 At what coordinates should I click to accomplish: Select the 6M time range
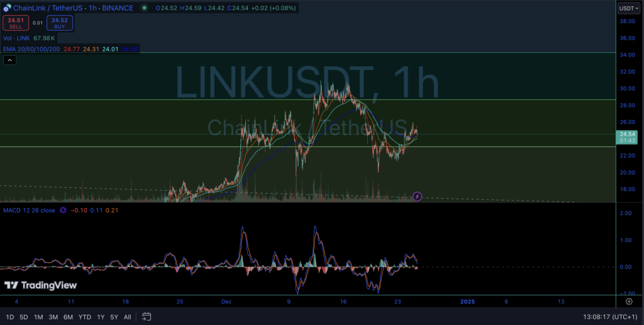point(68,317)
